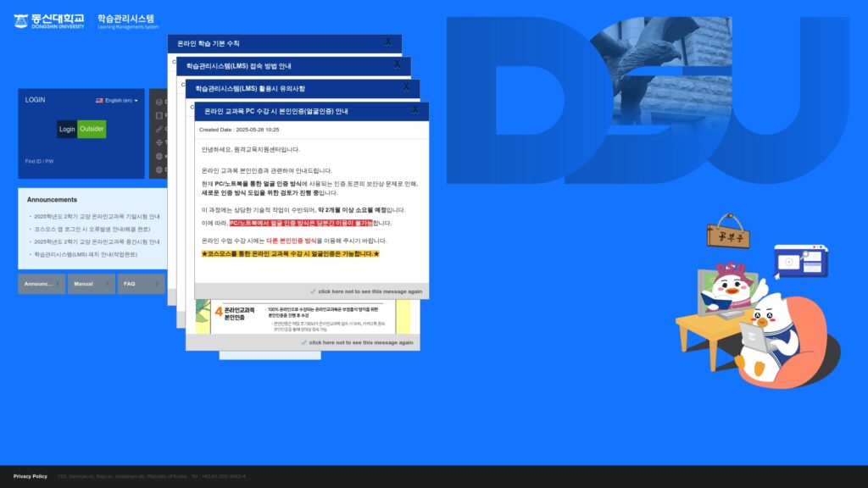Click the cube icon atop the dark side menu
The height and width of the screenshot is (488, 868).
point(157,103)
